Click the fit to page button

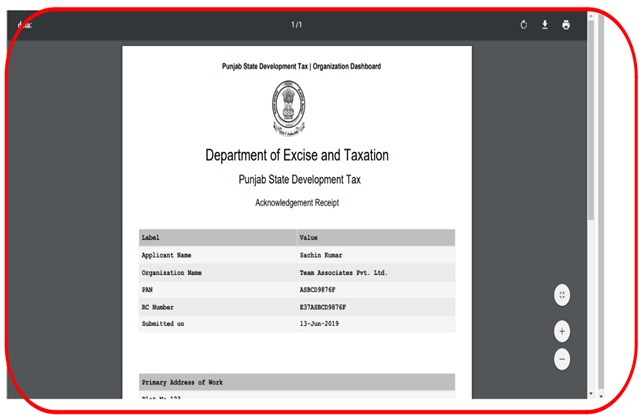pos(562,295)
